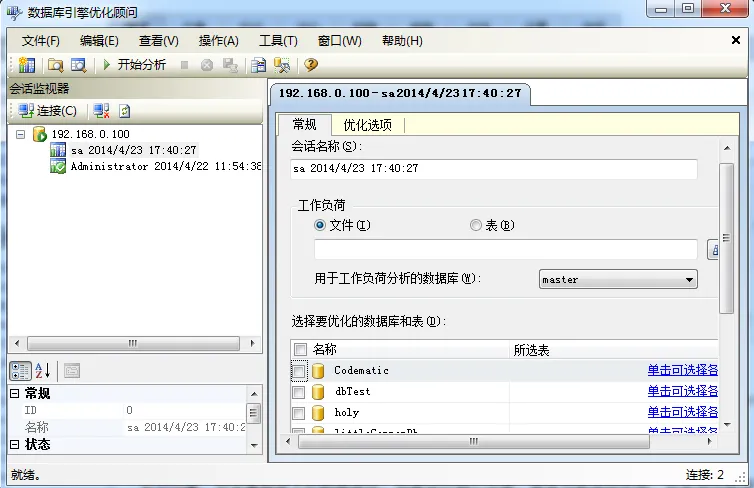
Task: Click the browse workload file button
Action: coord(713,250)
